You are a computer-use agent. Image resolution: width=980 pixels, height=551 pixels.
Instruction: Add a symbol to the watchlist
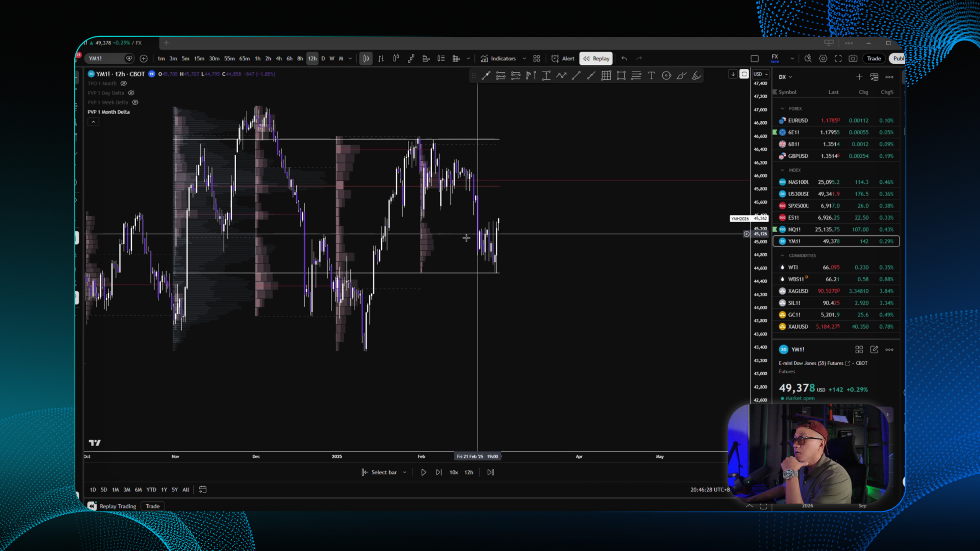859,77
